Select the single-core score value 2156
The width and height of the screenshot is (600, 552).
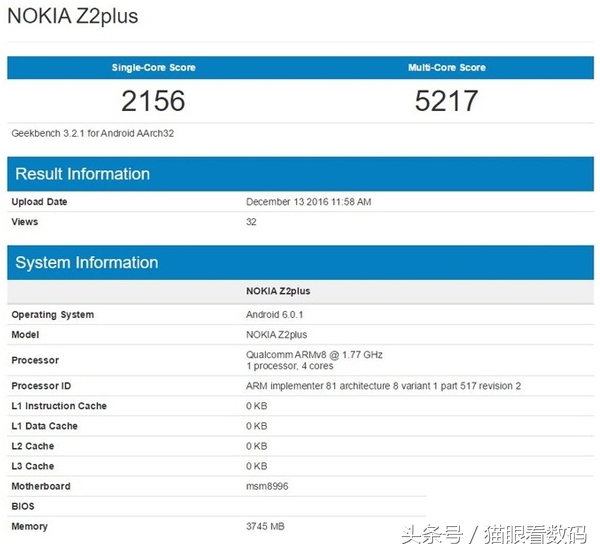coord(153,101)
